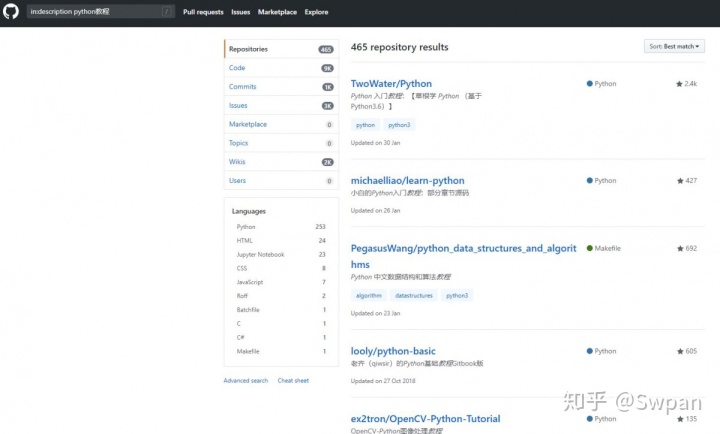The height and width of the screenshot is (434, 720).
Task: Switch to Wikis search results
Action: click(281, 162)
